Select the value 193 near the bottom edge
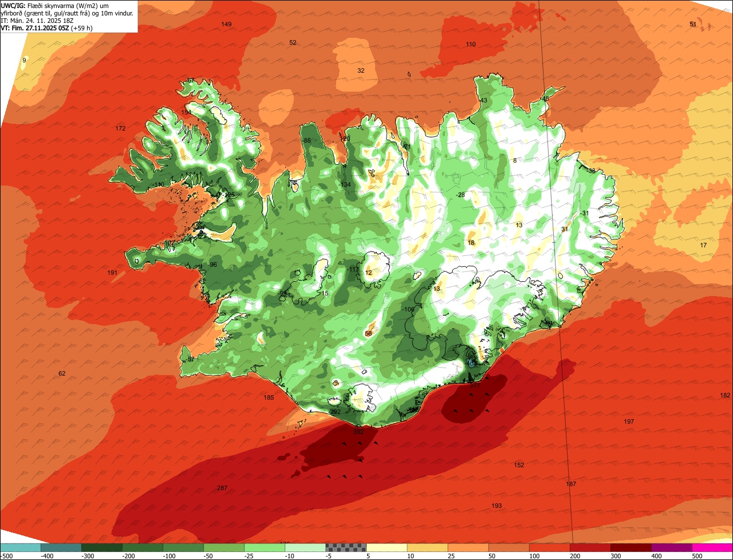733x560 pixels. click(496, 506)
